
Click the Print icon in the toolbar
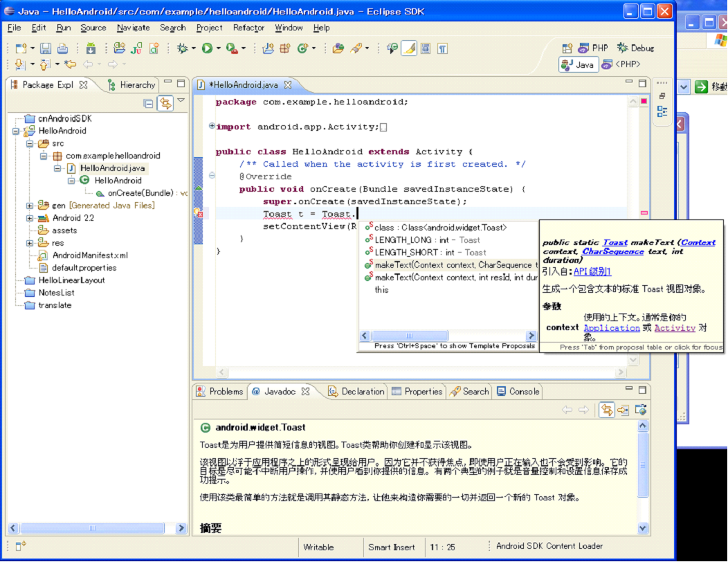coord(62,48)
